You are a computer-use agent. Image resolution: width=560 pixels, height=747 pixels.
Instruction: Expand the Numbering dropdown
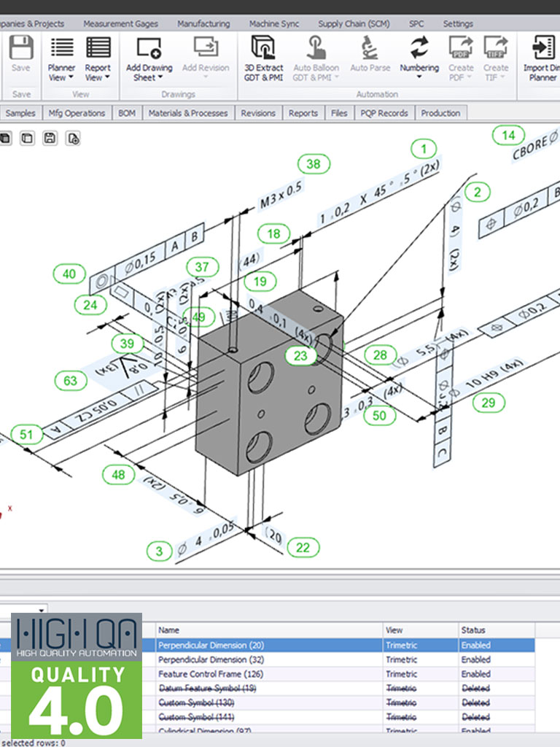[x=419, y=72]
